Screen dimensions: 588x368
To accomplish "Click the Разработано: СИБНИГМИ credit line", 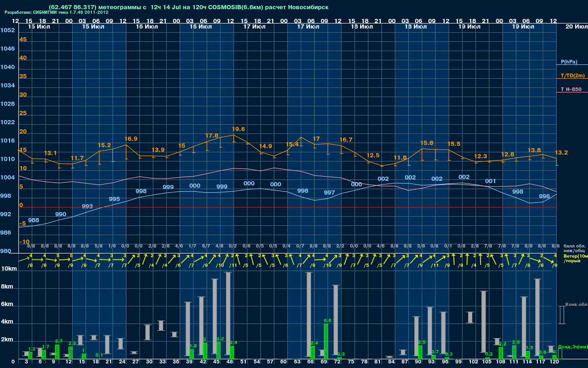I will tap(57, 12).
